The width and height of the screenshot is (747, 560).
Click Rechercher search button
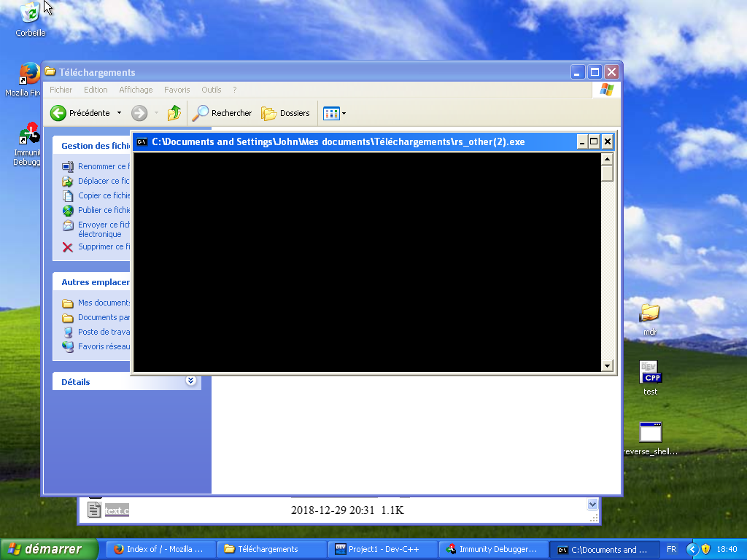pyautogui.click(x=222, y=113)
